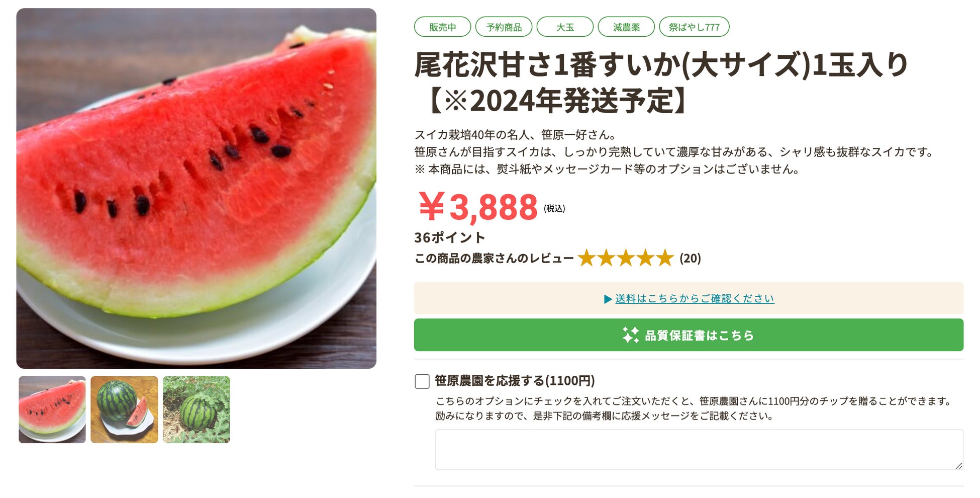The image size is (980, 498).
Task: Click the sparkle icon on quality button
Action: coord(630,335)
